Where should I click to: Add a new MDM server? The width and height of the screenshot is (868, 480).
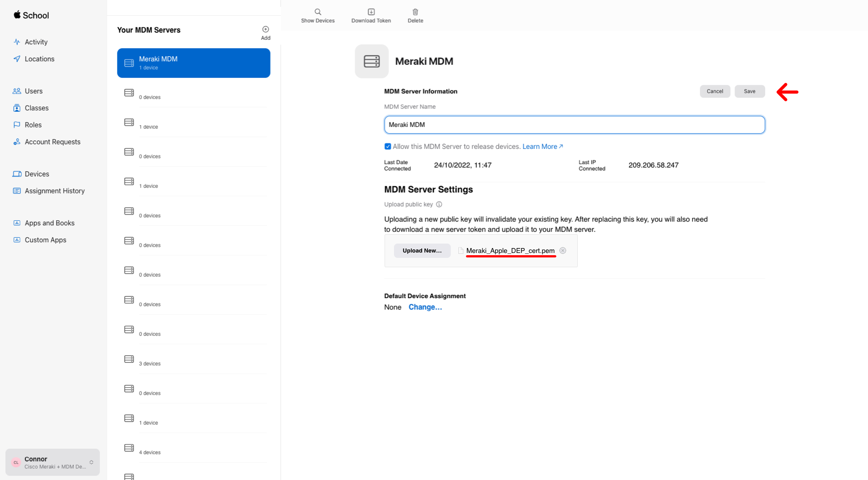[265, 29]
